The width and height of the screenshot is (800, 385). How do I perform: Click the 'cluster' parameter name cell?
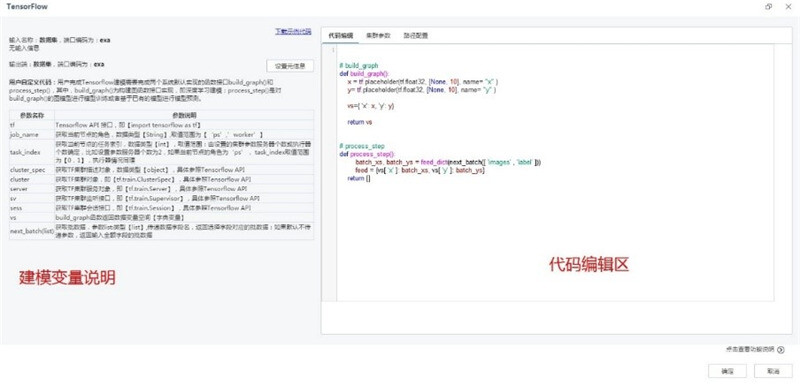(32, 179)
